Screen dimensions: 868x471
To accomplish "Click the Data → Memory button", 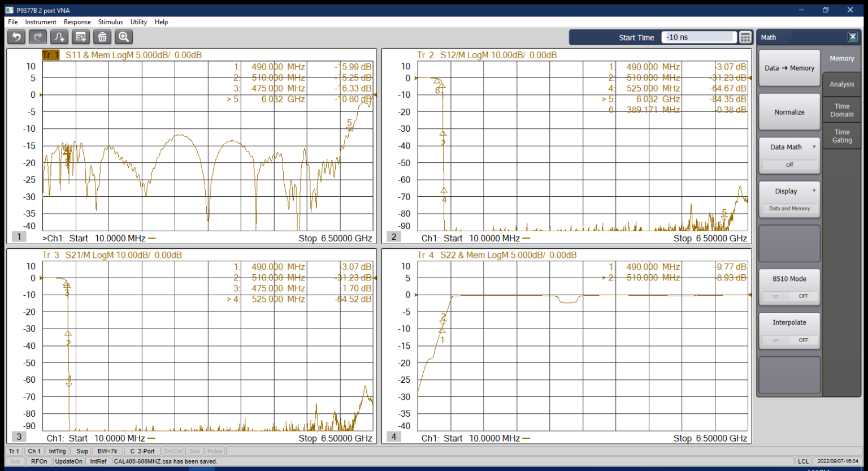I will click(x=789, y=68).
